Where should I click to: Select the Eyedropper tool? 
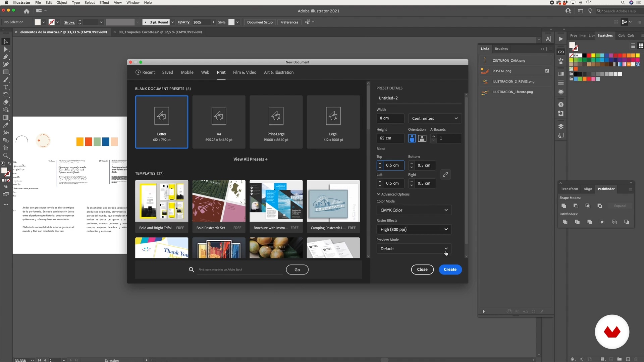6,125
